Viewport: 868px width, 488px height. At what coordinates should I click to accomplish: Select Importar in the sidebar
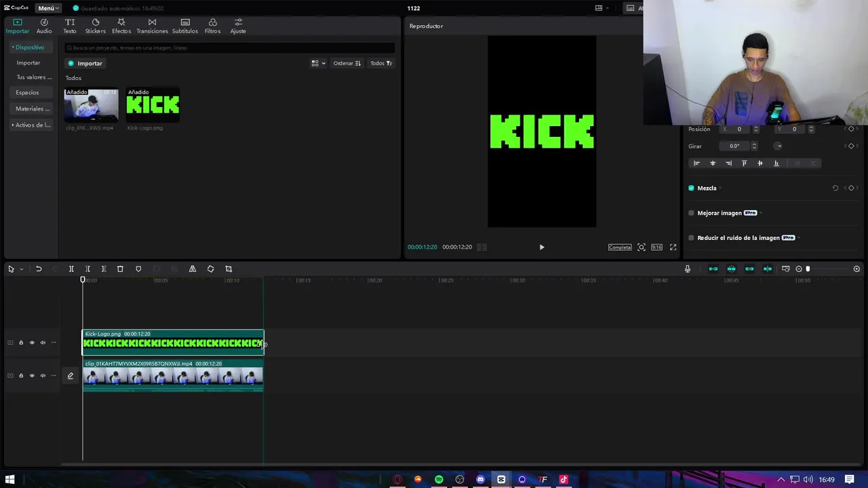click(x=28, y=62)
